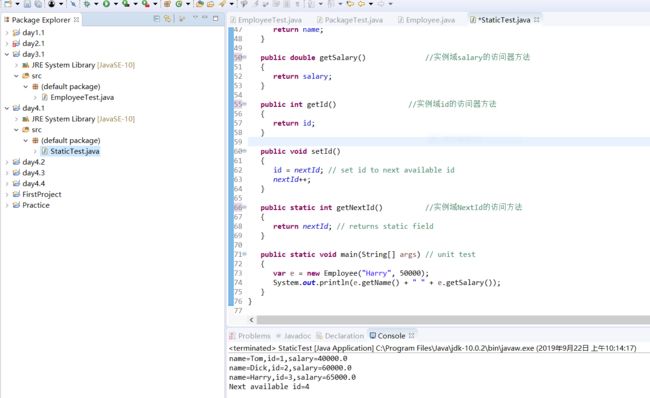Switch to the Employee.java editor tab

pos(427,19)
